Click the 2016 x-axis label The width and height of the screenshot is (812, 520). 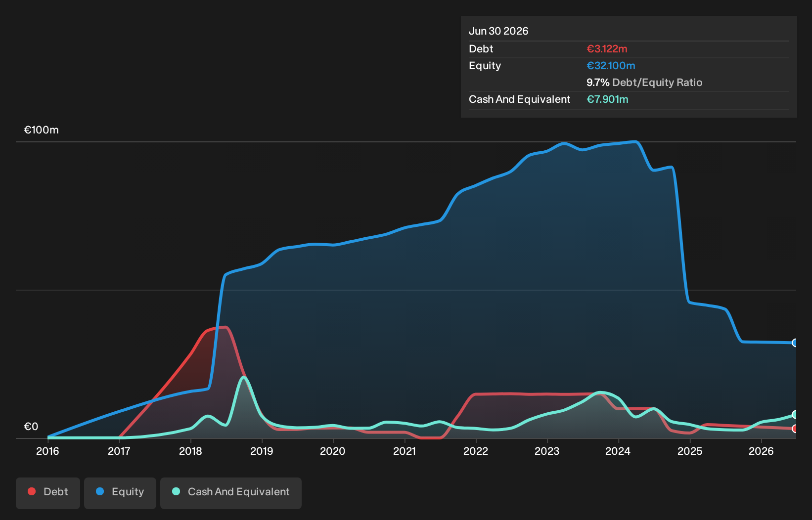[x=47, y=451]
